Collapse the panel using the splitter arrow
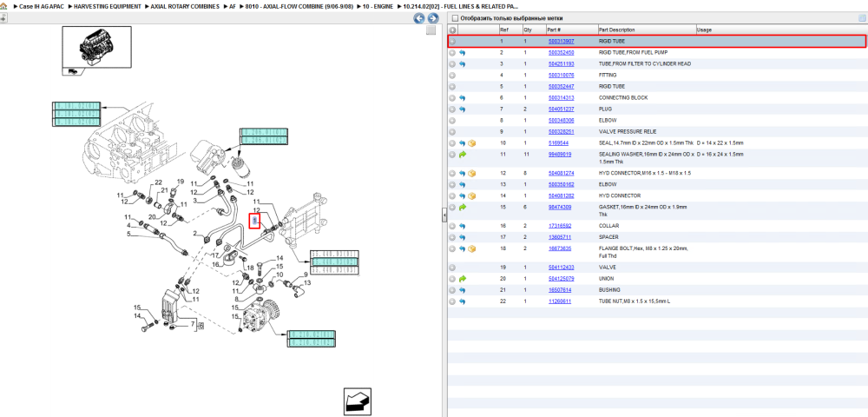Viewport: 868px width, 417px height. click(x=444, y=216)
